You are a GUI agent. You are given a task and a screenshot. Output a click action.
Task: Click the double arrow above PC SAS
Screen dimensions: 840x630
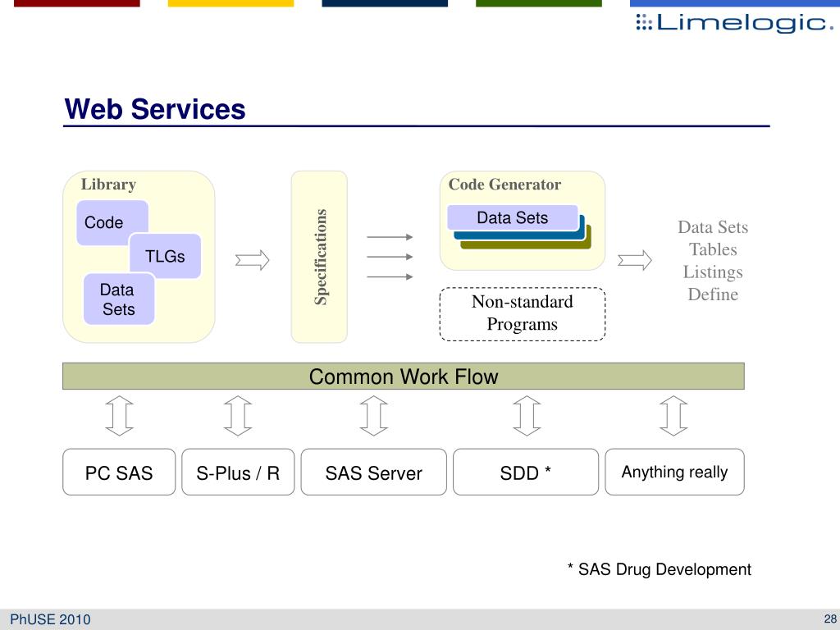(x=119, y=416)
